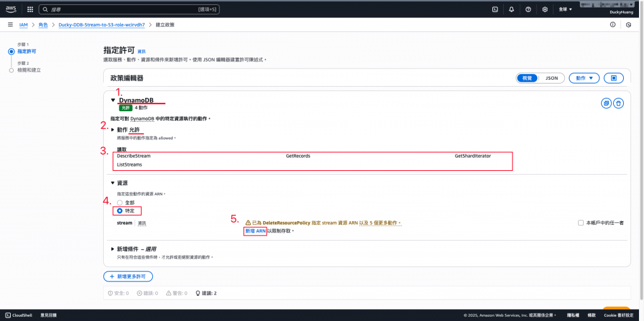This screenshot has width=644, height=321.
Task: Open the settings gear in top bar
Action: click(x=545, y=9)
